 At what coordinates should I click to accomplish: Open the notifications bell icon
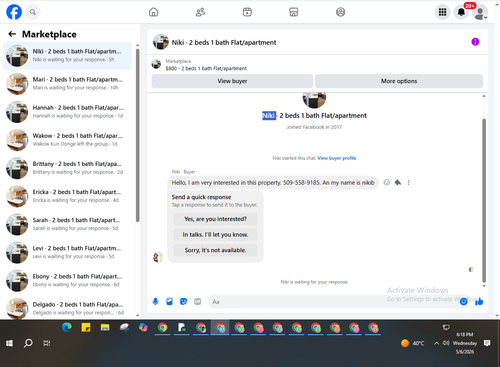pos(461,12)
